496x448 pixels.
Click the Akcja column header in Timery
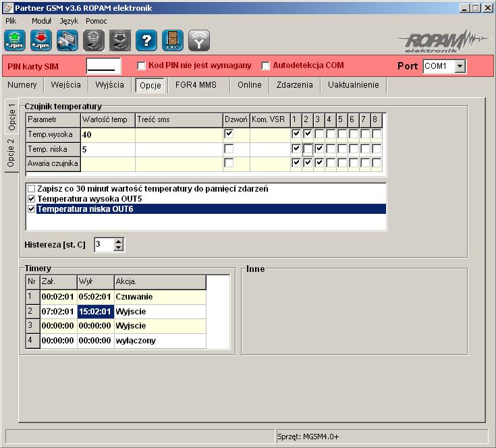point(160,282)
